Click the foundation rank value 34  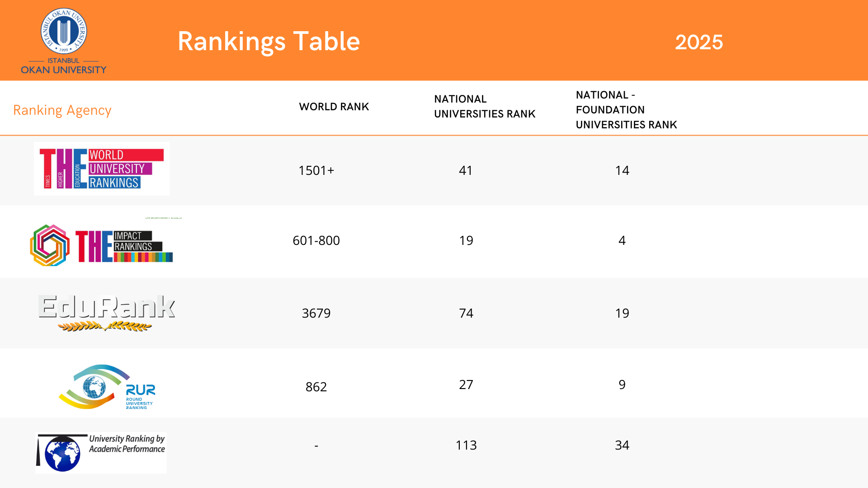622,445
